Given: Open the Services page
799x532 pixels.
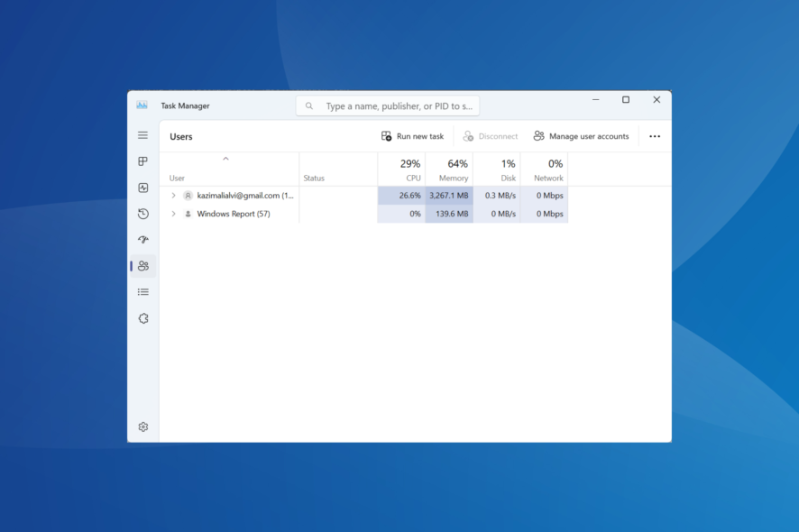Looking at the screenshot, I should (x=142, y=318).
